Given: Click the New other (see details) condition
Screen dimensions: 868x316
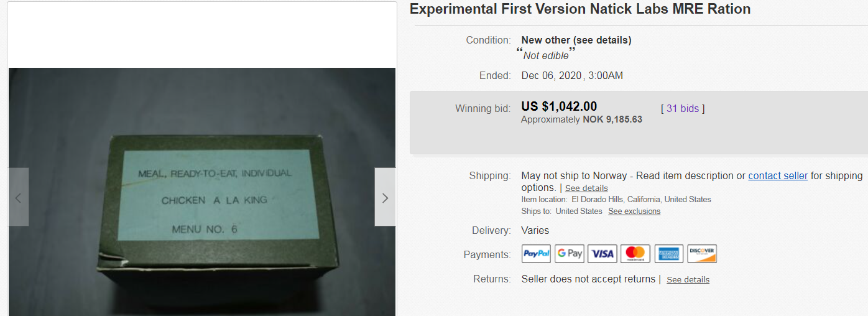Looking at the screenshot, I should (576, 40).
